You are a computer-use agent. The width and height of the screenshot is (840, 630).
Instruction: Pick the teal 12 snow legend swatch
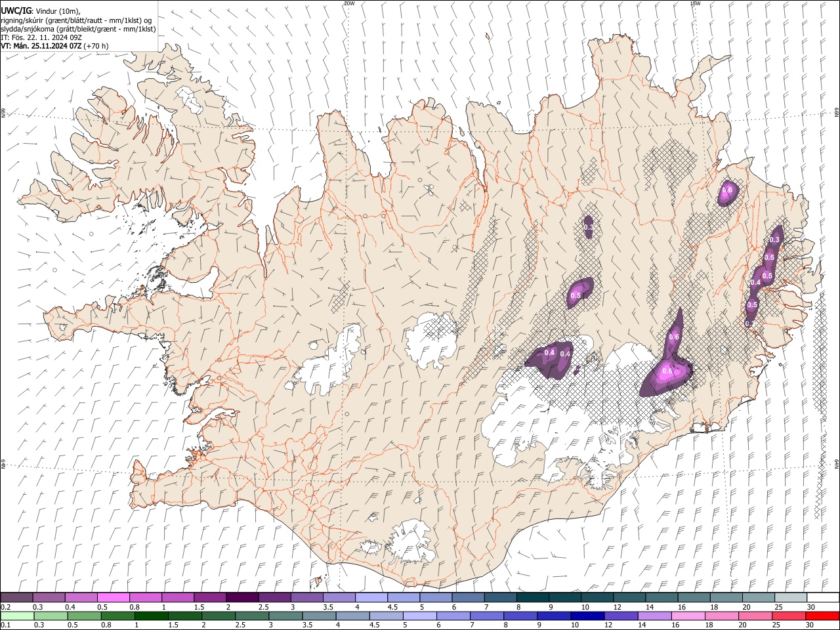(x=629, y=598)
